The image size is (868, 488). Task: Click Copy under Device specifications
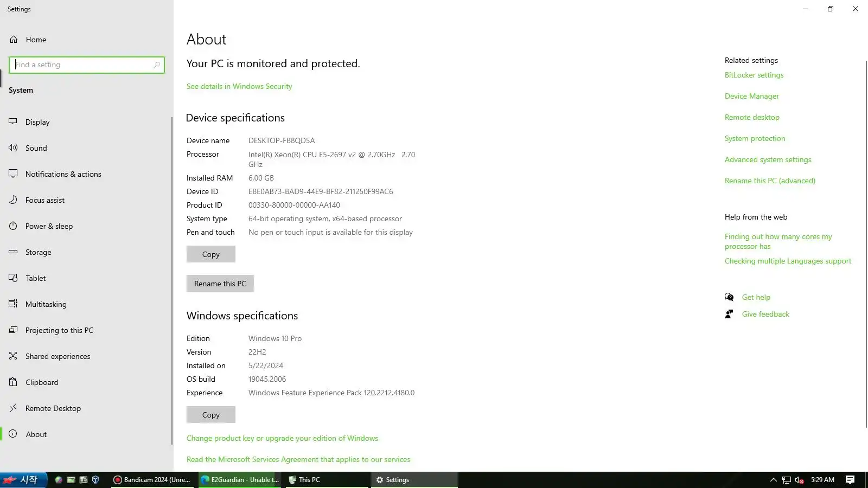[211, 254]
